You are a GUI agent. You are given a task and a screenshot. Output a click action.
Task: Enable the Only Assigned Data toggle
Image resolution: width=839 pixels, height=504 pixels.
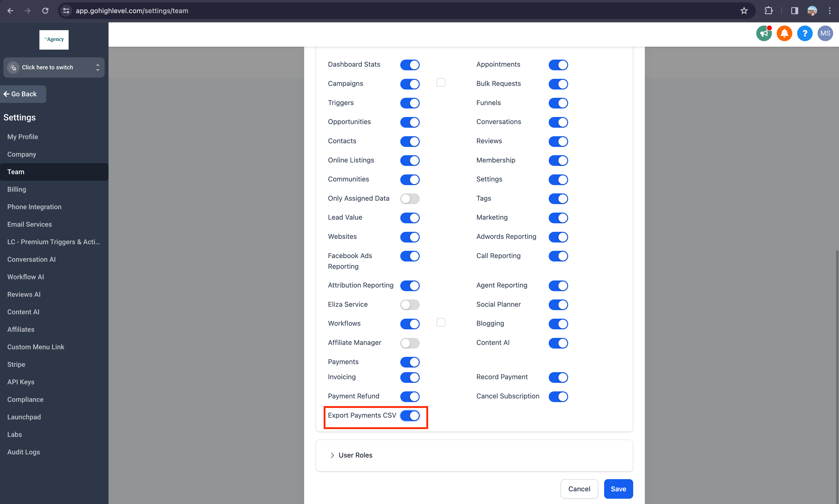410,199
